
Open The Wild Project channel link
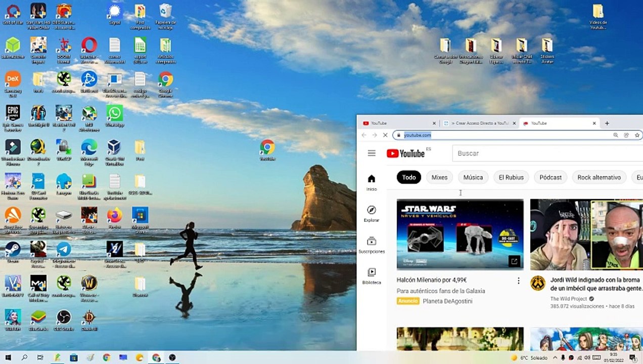[x=569, y=299]
